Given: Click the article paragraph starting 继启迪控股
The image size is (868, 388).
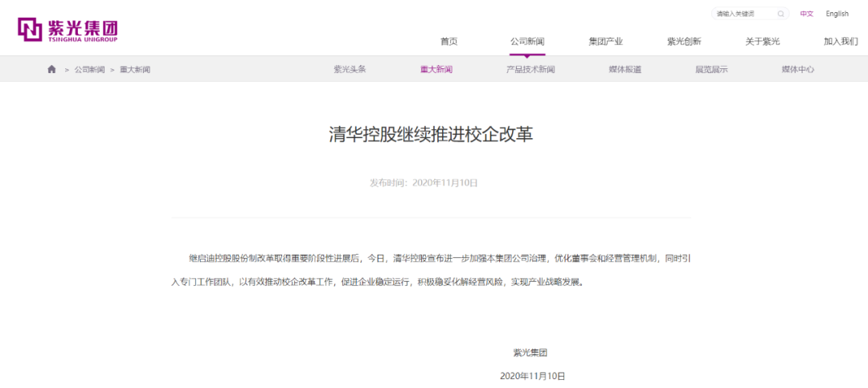Looking at the screenshot, I should [x=432, y=270].
